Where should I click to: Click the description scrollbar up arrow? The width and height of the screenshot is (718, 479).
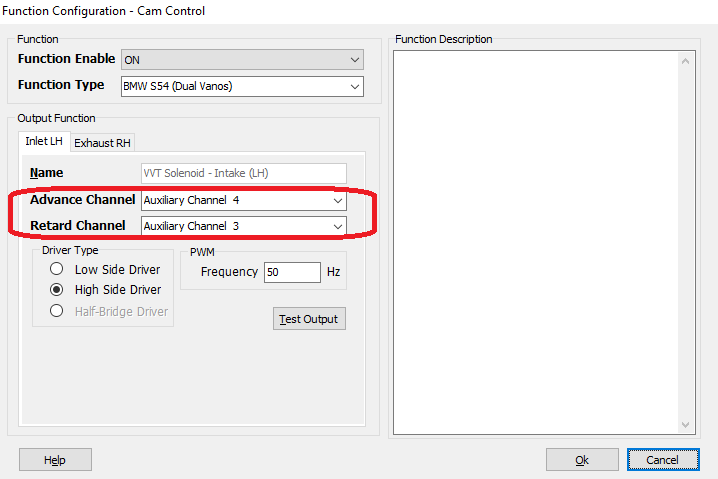pyautogui.click(x=686, y=61)
